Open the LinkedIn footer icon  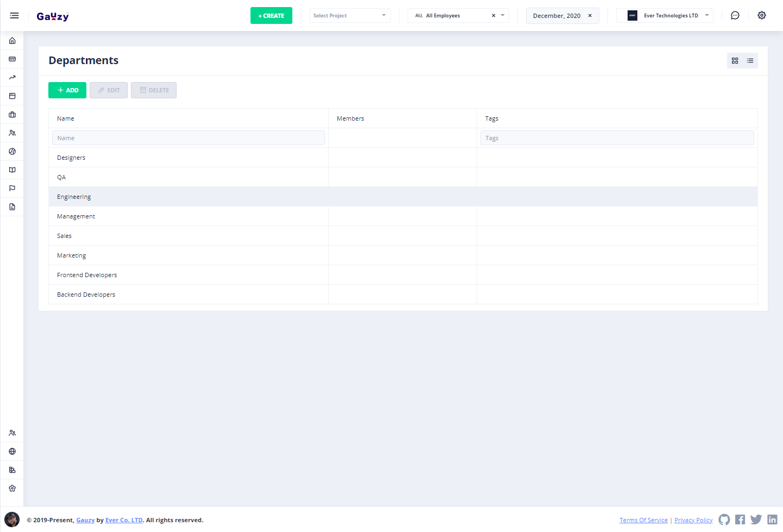pos(772,520)
